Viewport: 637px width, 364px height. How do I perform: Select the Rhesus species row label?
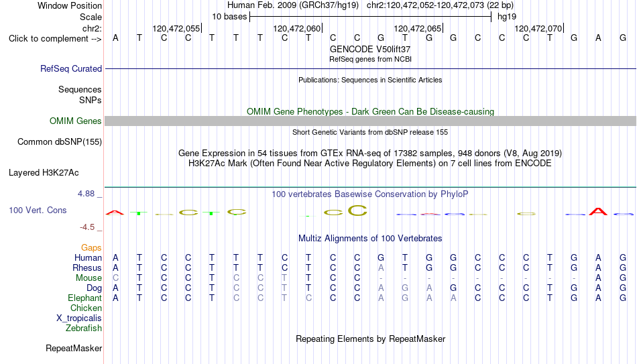pos(87,267)
